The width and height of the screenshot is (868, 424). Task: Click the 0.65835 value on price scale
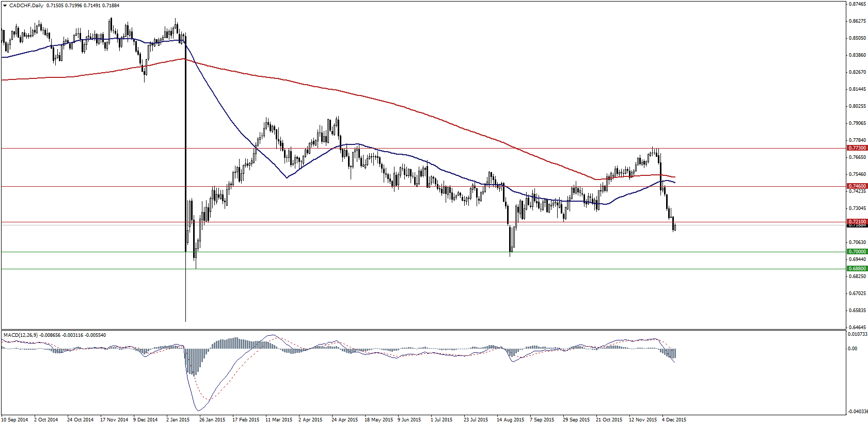tap(857, 311)
